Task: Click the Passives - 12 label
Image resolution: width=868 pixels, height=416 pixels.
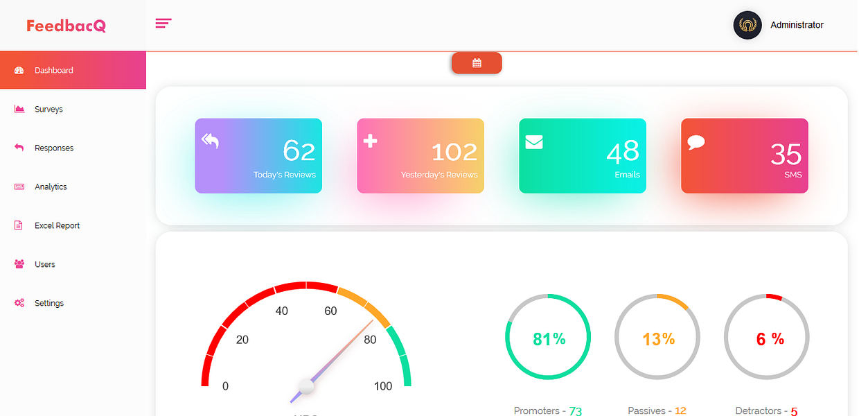Action: click(x=657, y=411)
